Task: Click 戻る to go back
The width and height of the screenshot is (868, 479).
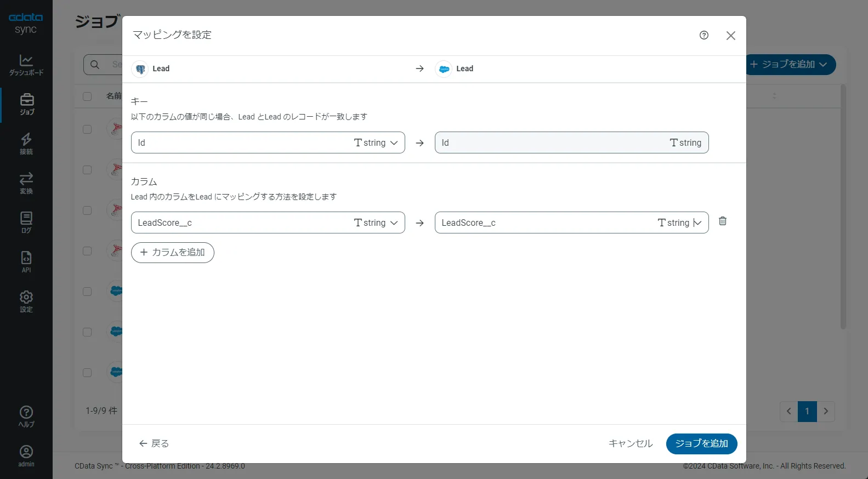Action: click(154, 444)
